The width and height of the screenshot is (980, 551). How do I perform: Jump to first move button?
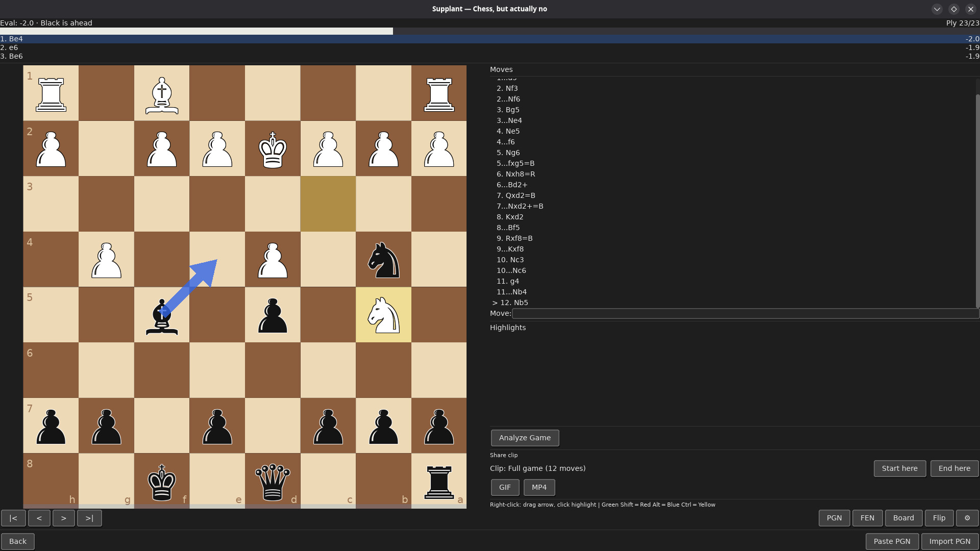click(13, 518)
